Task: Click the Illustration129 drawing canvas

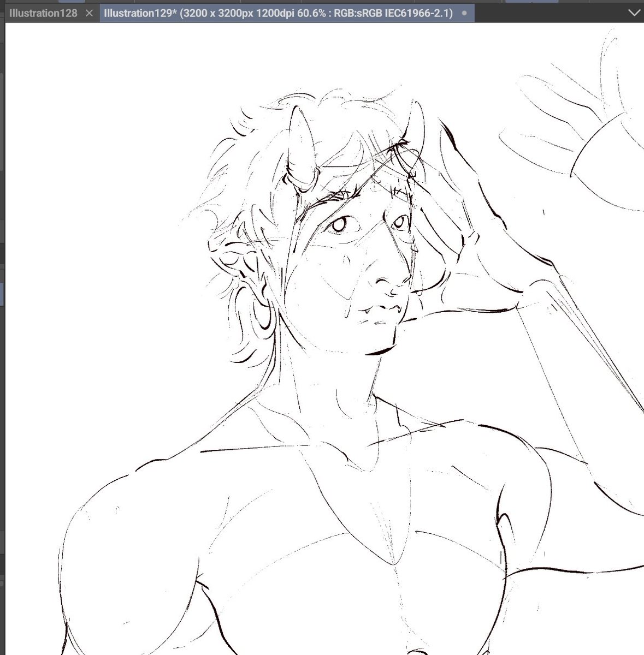Action: (324, 338)
